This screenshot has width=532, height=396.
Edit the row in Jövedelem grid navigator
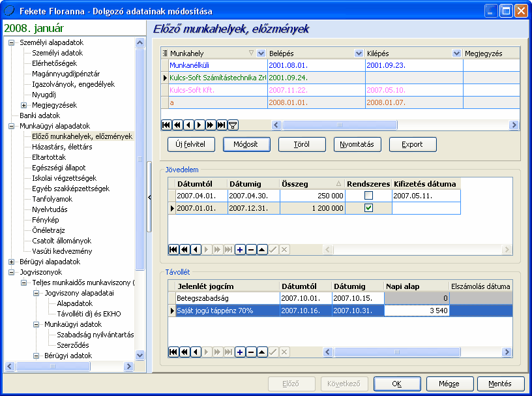pyautogui.click(x=262, y=250)
